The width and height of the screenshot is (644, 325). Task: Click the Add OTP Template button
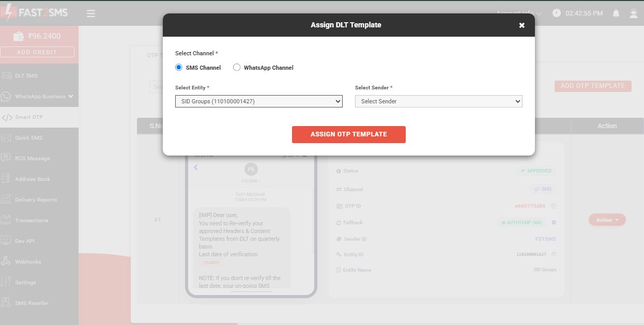coord(593,86)
